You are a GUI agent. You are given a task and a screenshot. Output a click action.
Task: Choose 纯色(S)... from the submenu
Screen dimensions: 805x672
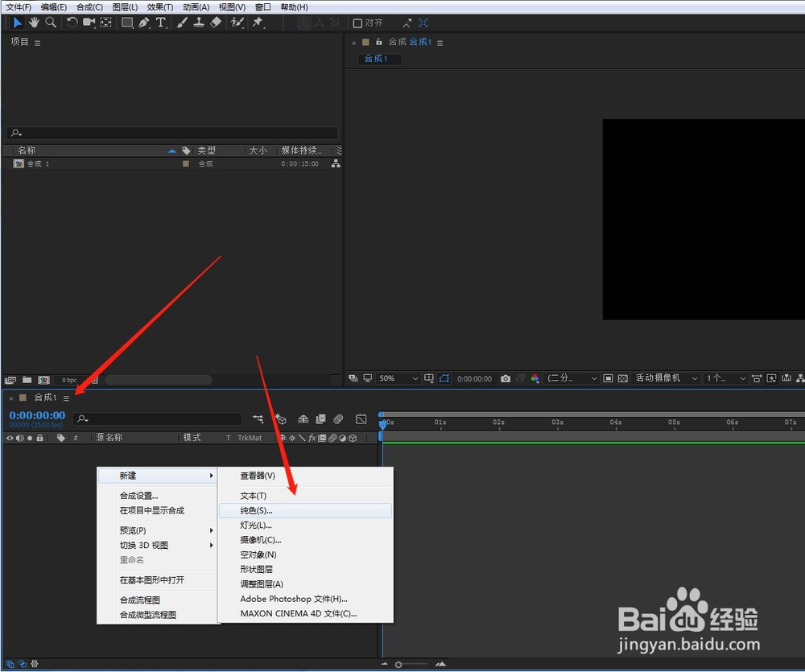305,511
